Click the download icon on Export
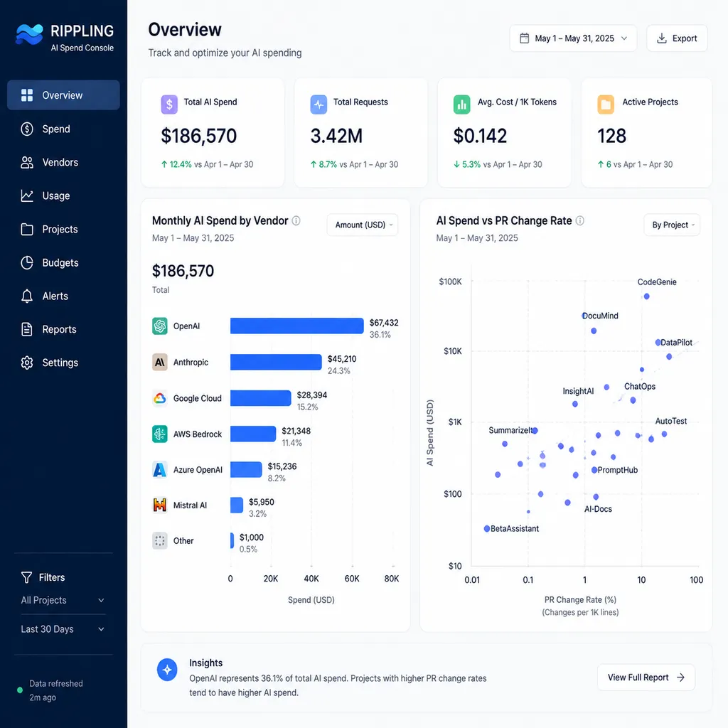Image resolution: width=728 pixels, height=728 pixels. [x=662, y=38]
